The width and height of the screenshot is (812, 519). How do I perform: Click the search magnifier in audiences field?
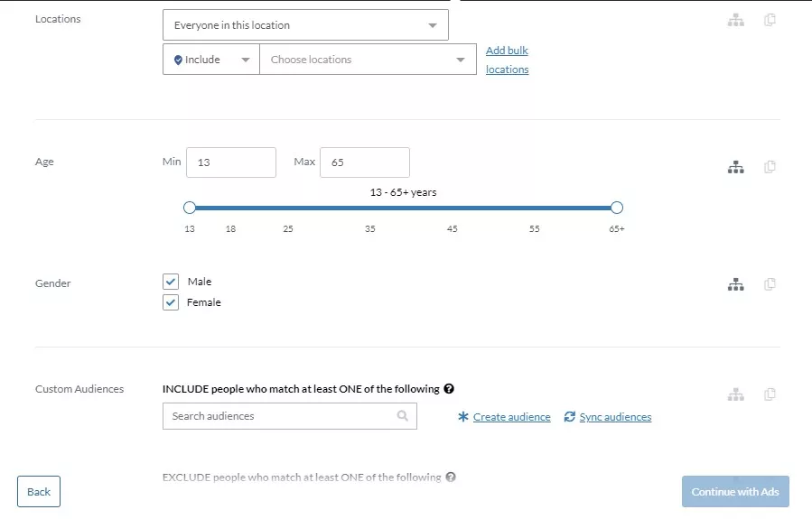(x=402, y=415)
